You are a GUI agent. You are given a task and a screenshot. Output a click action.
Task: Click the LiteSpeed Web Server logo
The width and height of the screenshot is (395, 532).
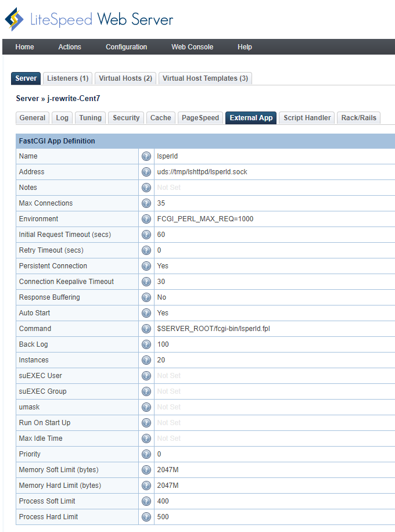coord(89,19)
